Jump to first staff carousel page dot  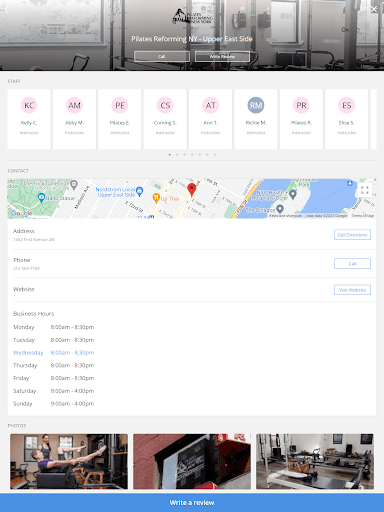(170, 155)
